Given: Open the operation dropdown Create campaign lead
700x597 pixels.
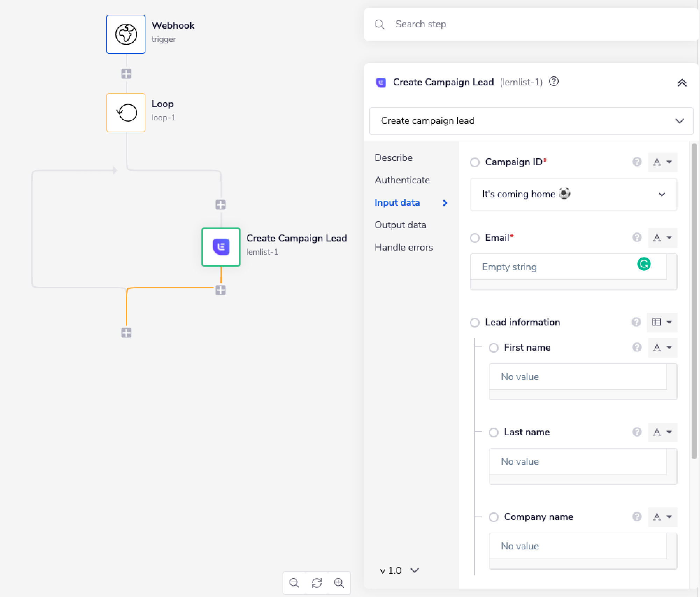Looking at the screenshot, I should 531,121.
